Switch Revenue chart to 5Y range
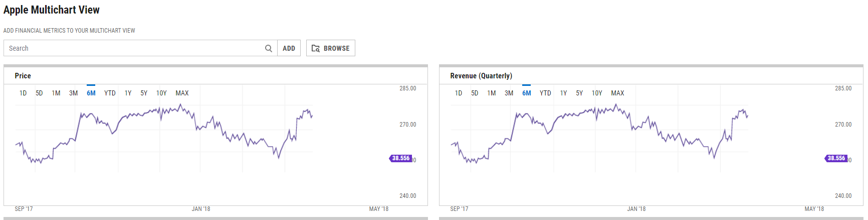 click(x=579, y=93)
